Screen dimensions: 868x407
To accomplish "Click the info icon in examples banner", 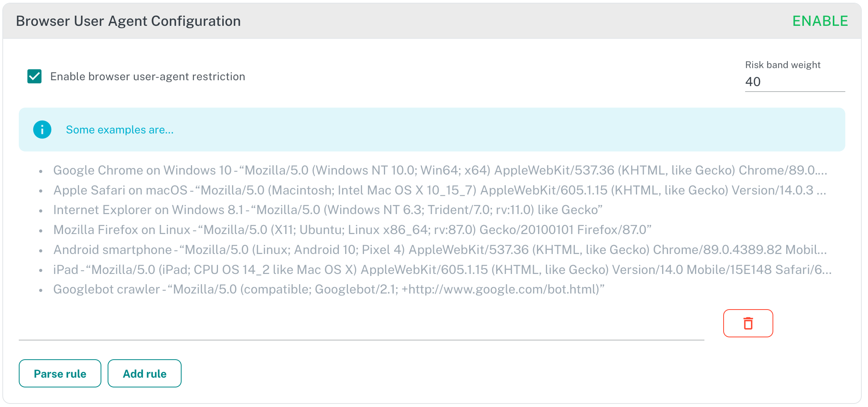I will coord(42,130).
